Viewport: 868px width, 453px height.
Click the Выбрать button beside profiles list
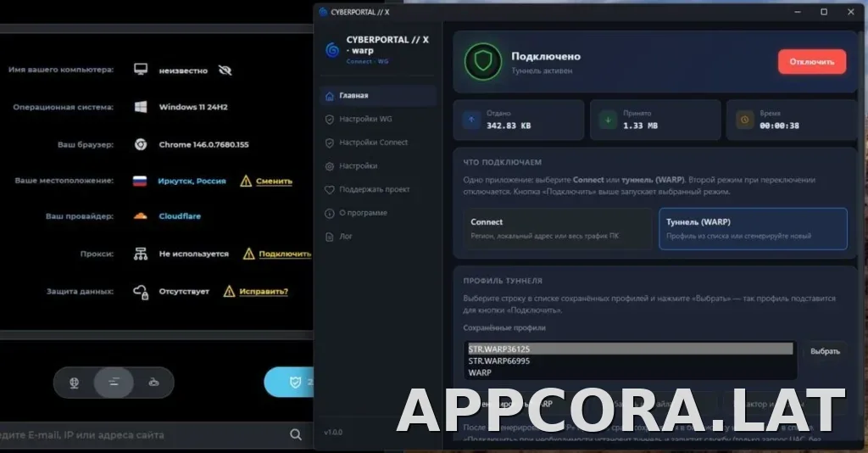click(x=825, y=351)
